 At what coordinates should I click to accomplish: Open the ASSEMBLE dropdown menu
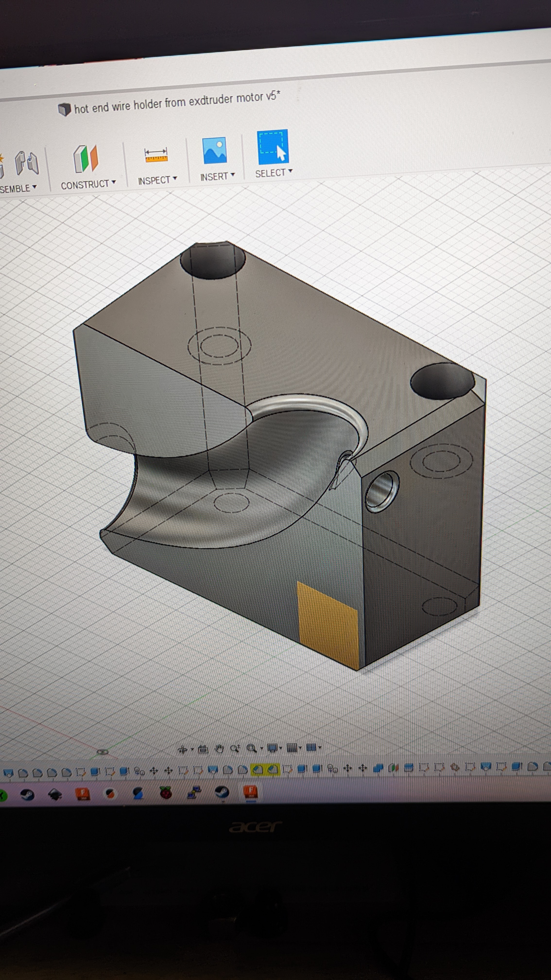click(x=18, y=189)
